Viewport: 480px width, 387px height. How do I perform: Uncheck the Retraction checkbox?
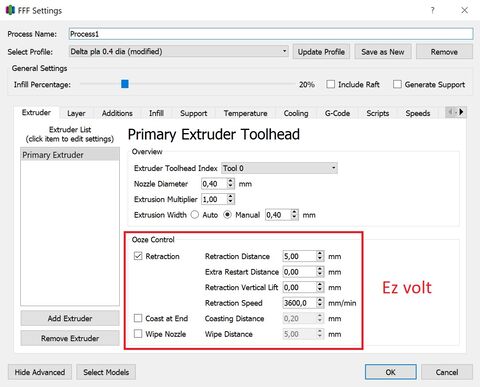[x=138, y=256]
